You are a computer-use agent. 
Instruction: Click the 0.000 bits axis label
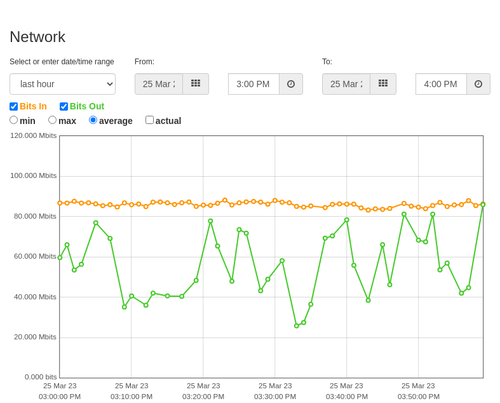point(41,377)
